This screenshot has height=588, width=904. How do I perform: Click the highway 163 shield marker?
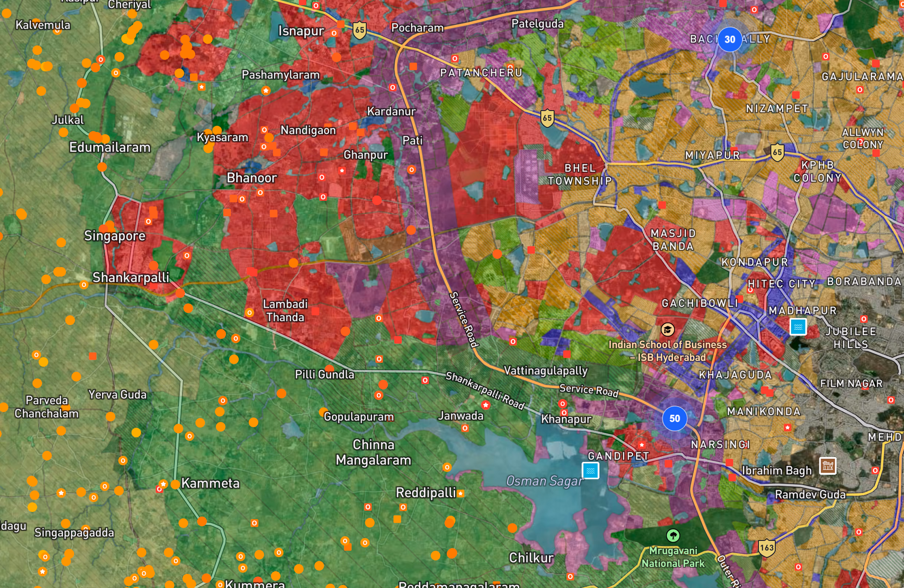coord(767,548)
